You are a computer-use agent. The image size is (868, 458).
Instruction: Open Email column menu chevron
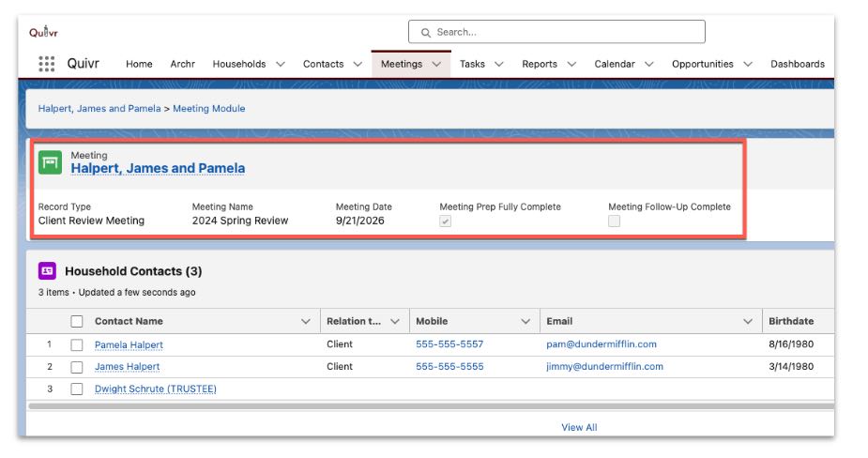point(748,321)
